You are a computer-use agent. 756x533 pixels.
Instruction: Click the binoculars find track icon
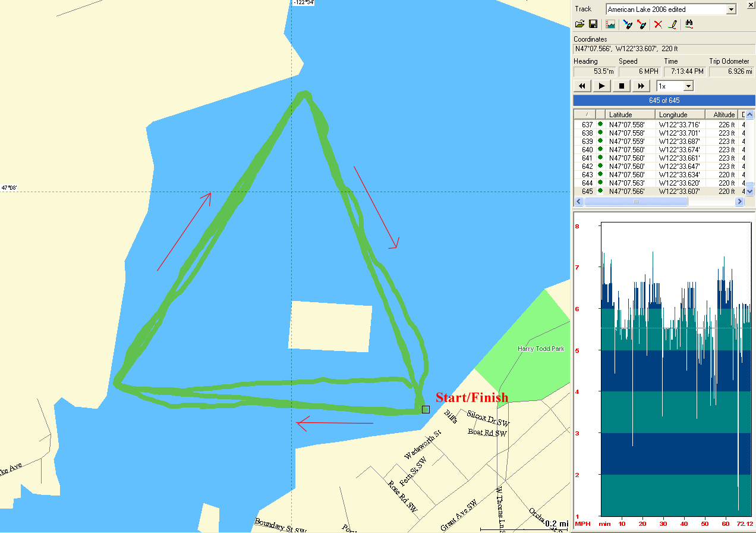click(x=689, y=24)
